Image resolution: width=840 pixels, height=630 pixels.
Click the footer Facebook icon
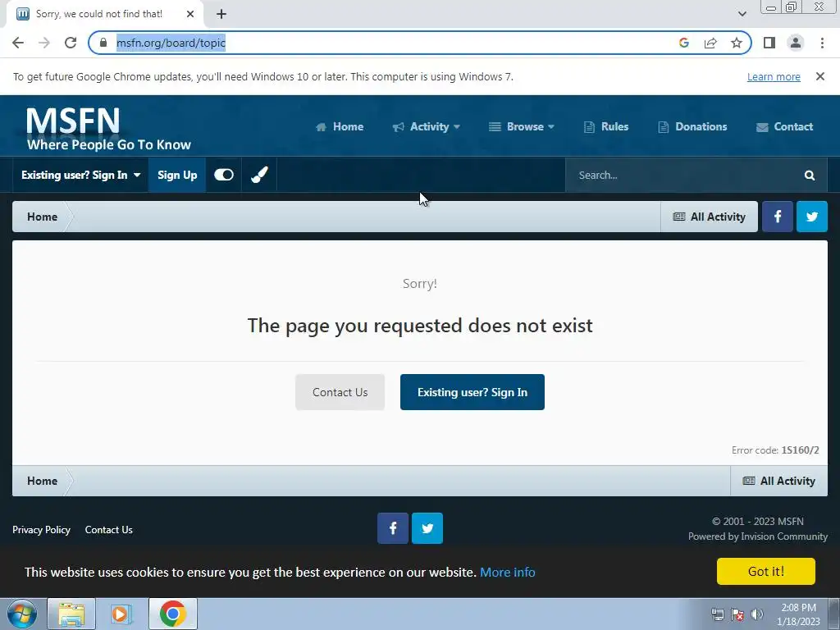coord(393,528)
